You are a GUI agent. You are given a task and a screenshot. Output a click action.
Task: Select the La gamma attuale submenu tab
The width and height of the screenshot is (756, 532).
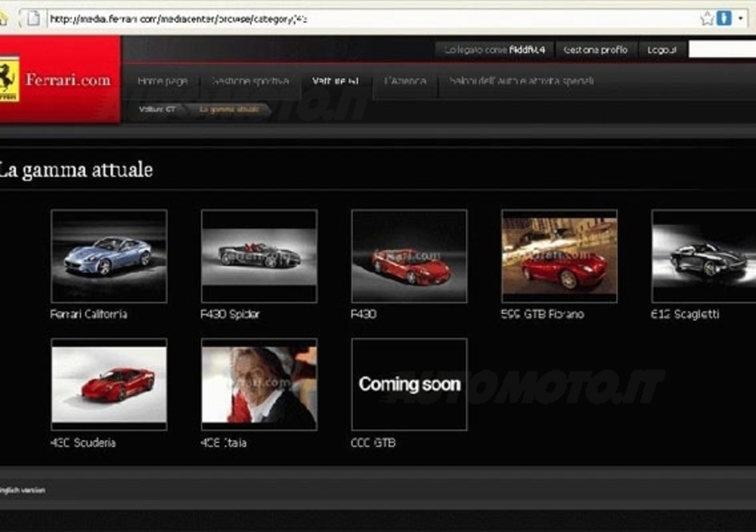pos(230,110)
